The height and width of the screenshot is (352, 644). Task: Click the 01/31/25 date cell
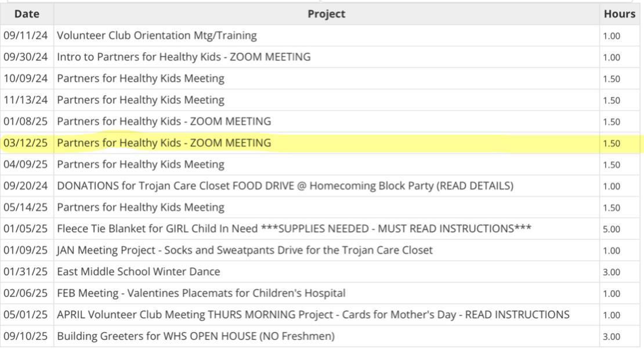pos(26,272)
